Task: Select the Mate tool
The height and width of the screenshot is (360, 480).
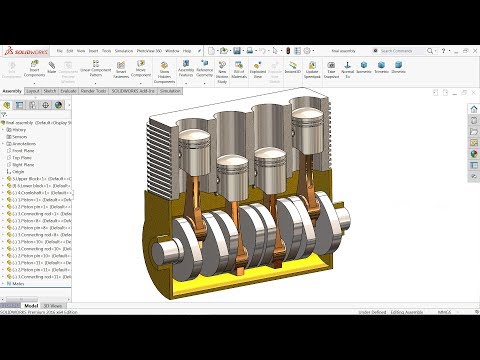Action: [52, 67]
